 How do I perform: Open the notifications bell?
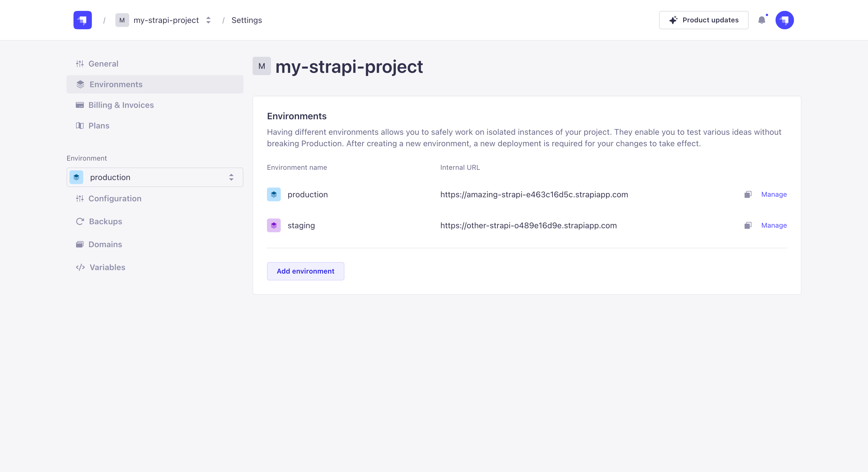(762, 20)
